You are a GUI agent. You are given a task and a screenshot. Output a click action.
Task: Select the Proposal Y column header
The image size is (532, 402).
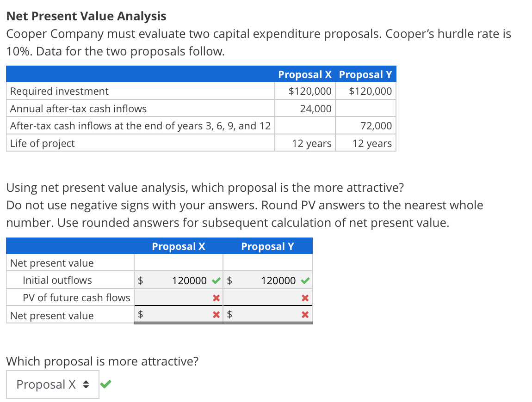point(267,246)
